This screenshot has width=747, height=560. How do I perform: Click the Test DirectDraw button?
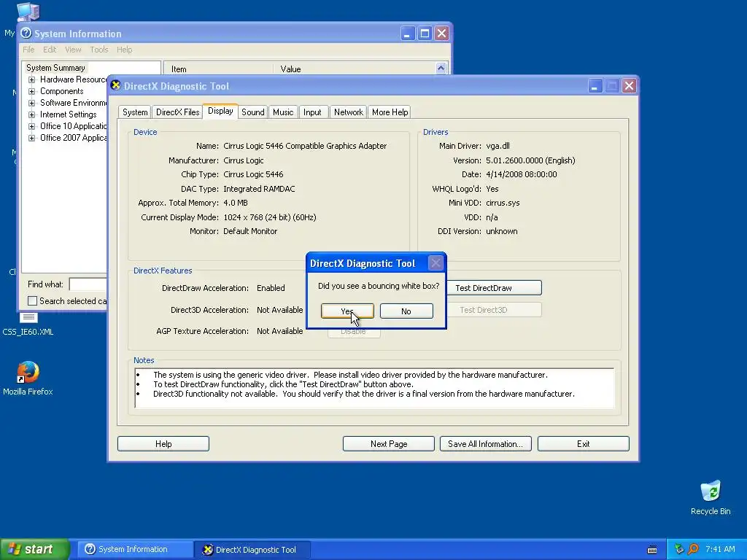tap(494, 287)
